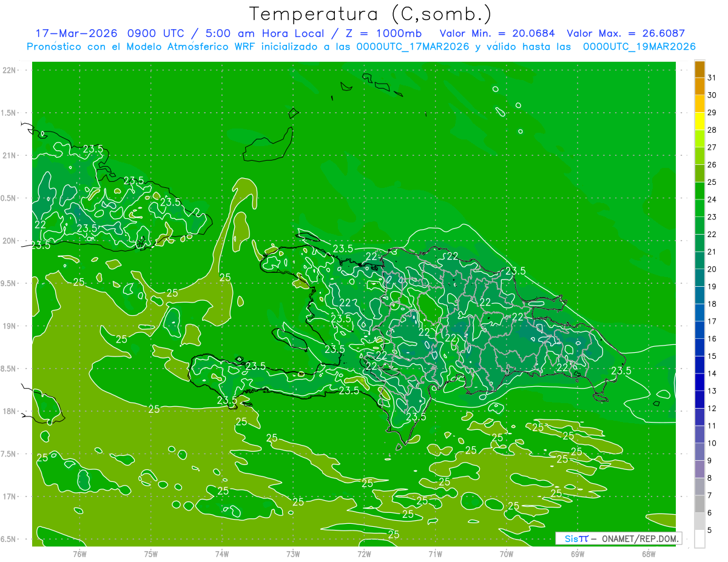Click the color scale label 12

[x=712, y=409]
